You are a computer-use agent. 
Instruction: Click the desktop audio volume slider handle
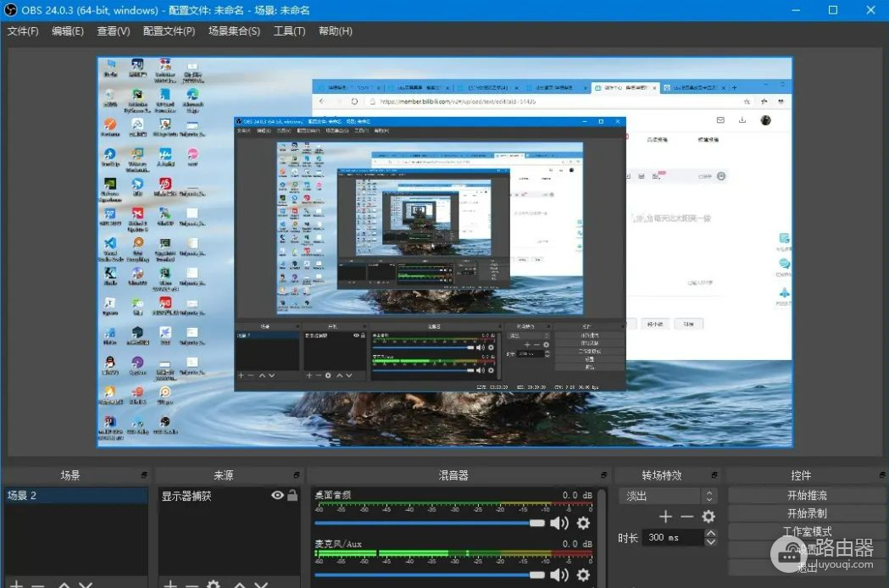click(x=536, y=523)
